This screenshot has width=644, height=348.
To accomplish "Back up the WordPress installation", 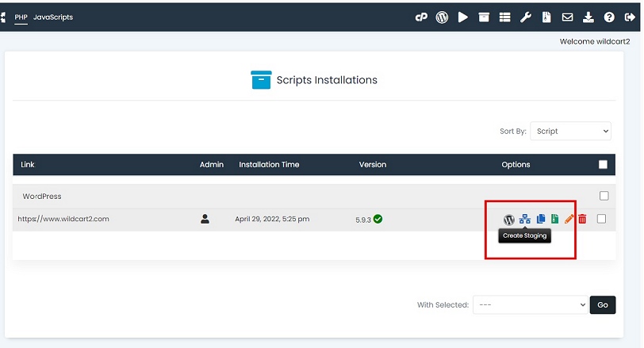I will point(555,220).
